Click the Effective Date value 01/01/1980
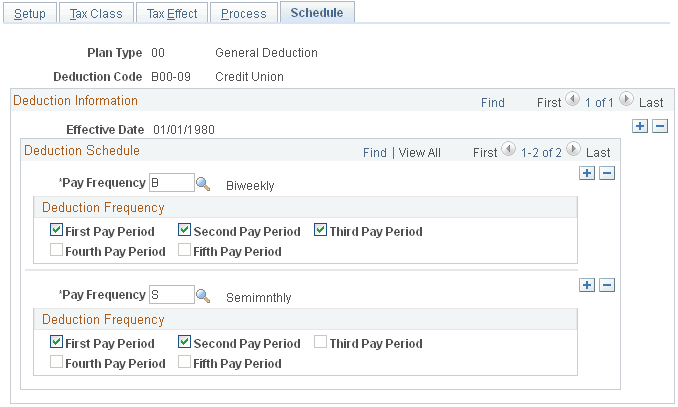678x407 pixels. pos(184,130)
